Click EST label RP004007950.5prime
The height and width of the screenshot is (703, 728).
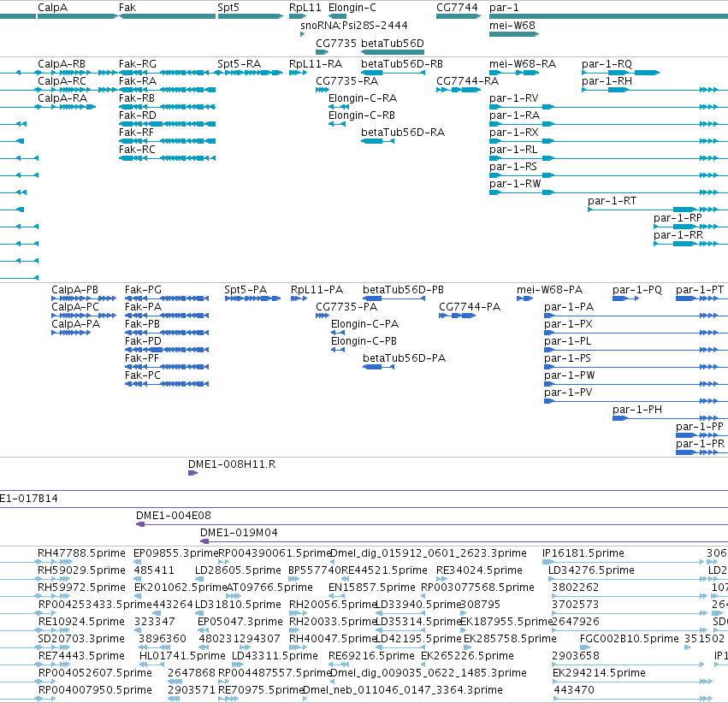click(95, 689)
